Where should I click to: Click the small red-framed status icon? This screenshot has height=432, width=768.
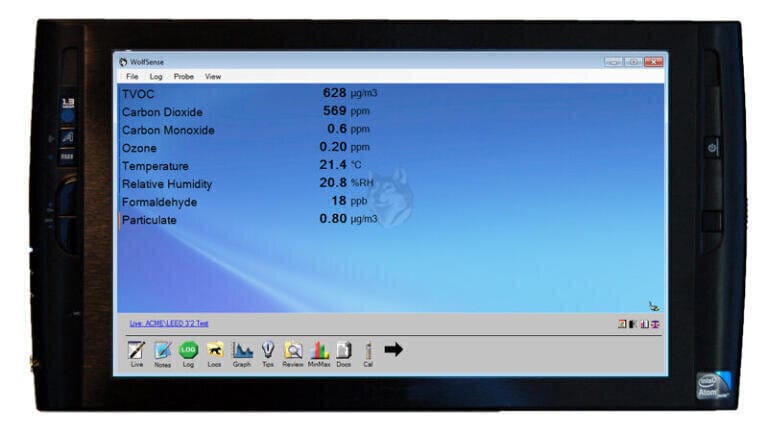pos(622,324)
